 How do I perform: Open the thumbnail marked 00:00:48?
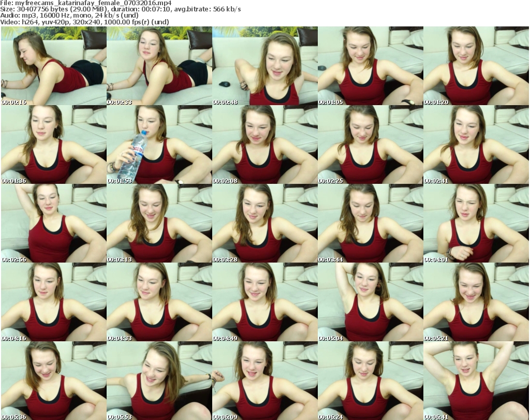click(264, 66)
